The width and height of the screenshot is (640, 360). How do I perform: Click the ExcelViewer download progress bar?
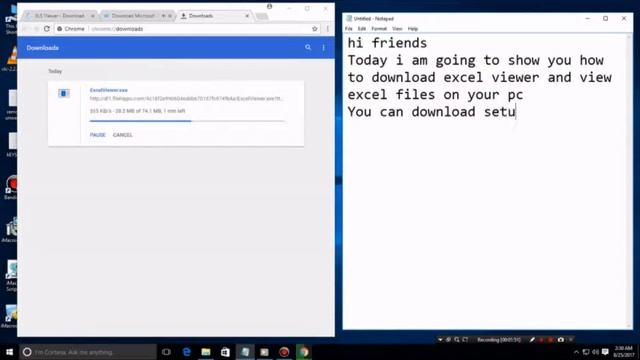(187, 121)
